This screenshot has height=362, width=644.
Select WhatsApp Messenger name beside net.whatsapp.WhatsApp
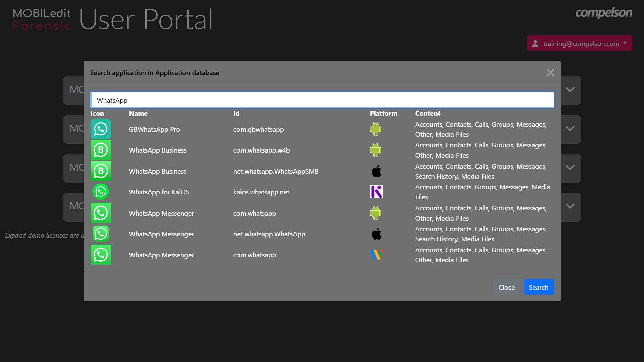pyautogui.click(x=162, y=234)
